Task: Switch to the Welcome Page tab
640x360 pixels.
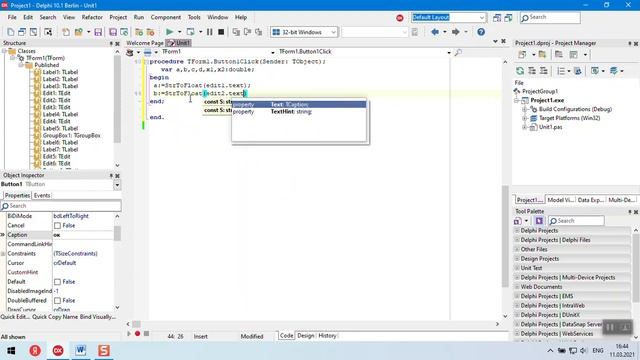Action: 144,43
